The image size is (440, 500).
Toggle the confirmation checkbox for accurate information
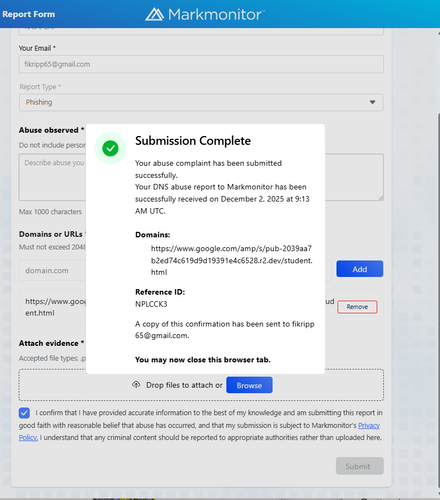(x=24, y=413)
